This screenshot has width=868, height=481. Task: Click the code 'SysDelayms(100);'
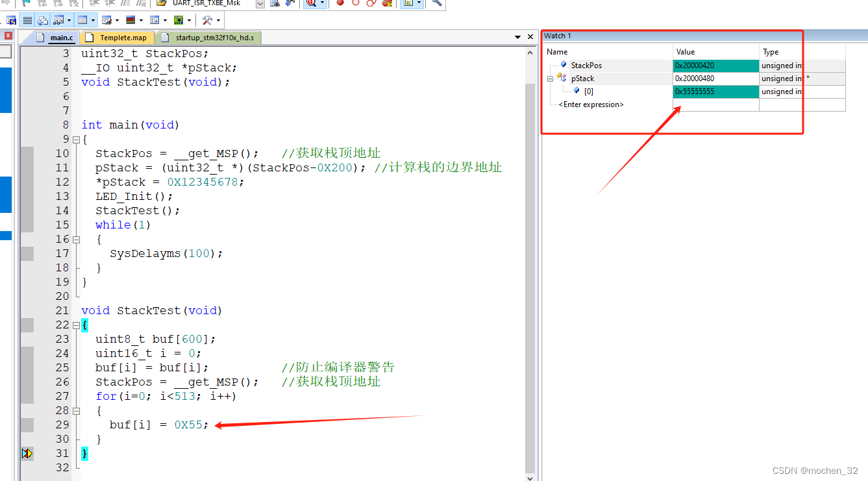point(166,254)
